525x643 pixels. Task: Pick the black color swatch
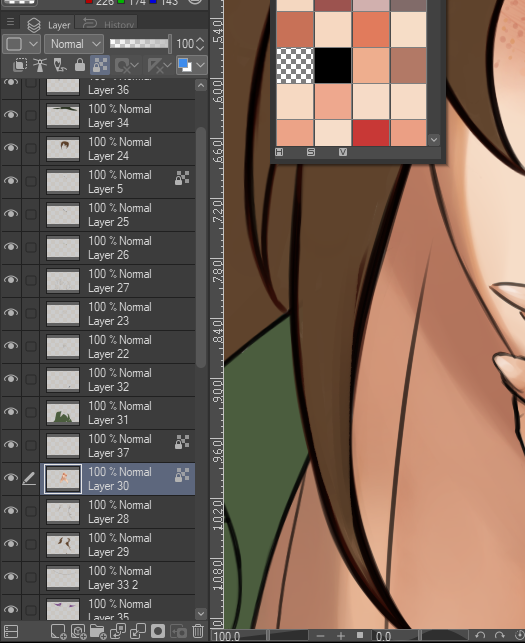pos(333,66)
